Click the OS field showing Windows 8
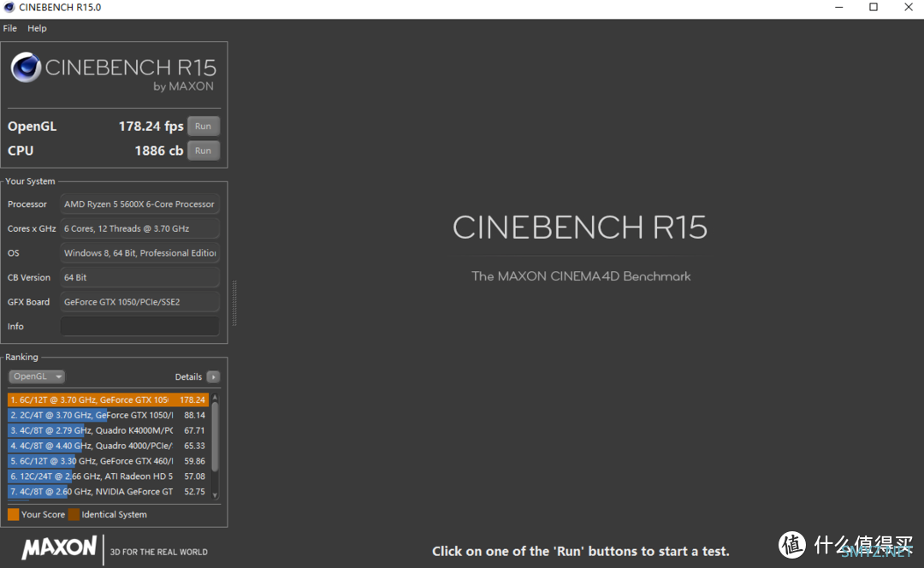Screen dimensions: 924x568 click(139, 253)
